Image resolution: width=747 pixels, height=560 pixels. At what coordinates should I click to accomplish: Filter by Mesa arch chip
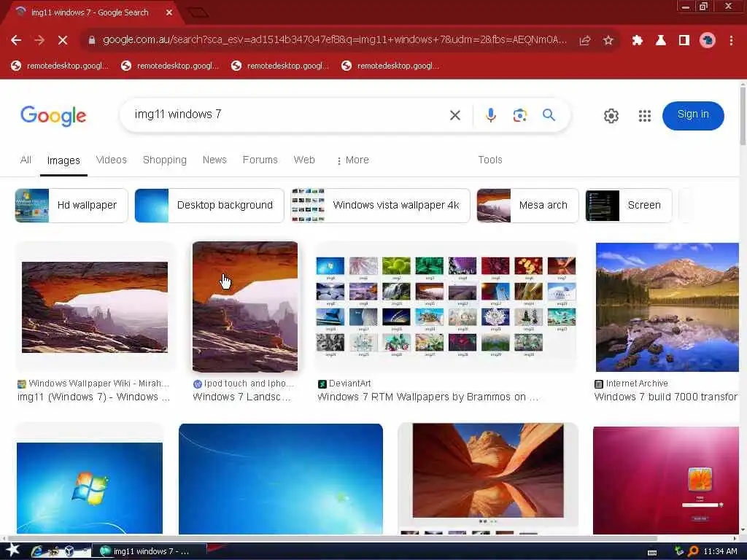point(527,205)
